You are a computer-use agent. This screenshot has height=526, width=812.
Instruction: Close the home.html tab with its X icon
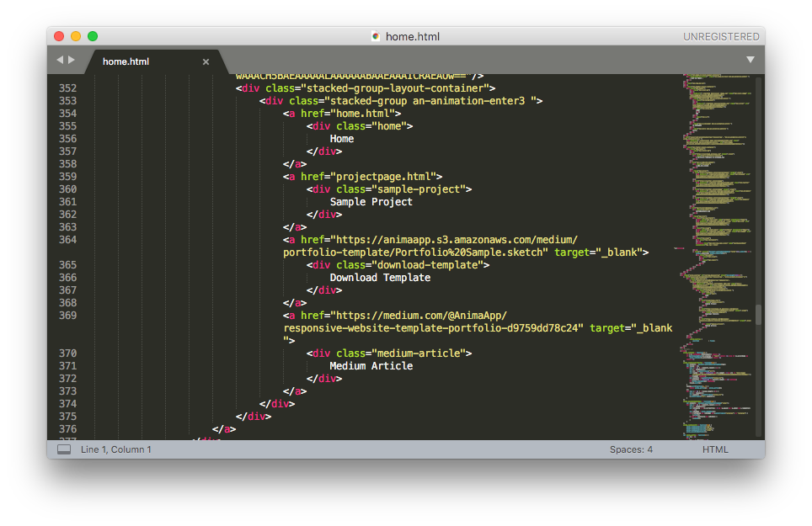pyautogui.click(x=205, y=61)
